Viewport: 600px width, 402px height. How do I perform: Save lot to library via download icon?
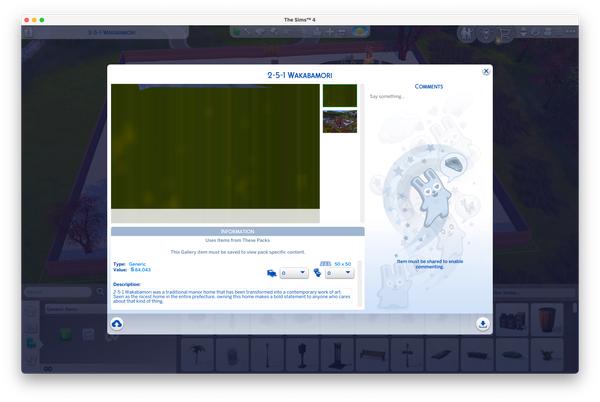click(483, 324)
